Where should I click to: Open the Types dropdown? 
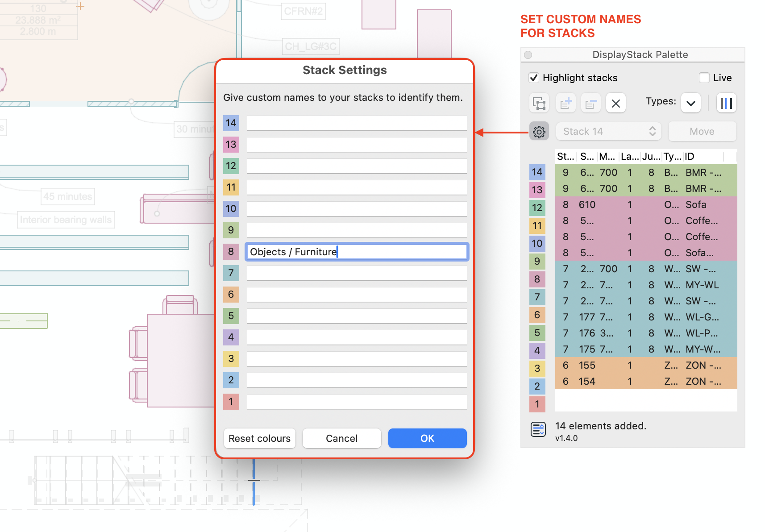[691, 103]
